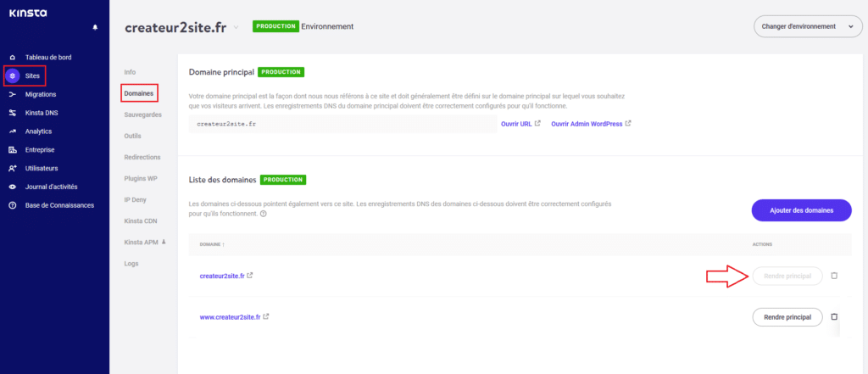Screen dimensions: 868x374
Task: Open Journal d'activités in sidebar
Action: 51,187
